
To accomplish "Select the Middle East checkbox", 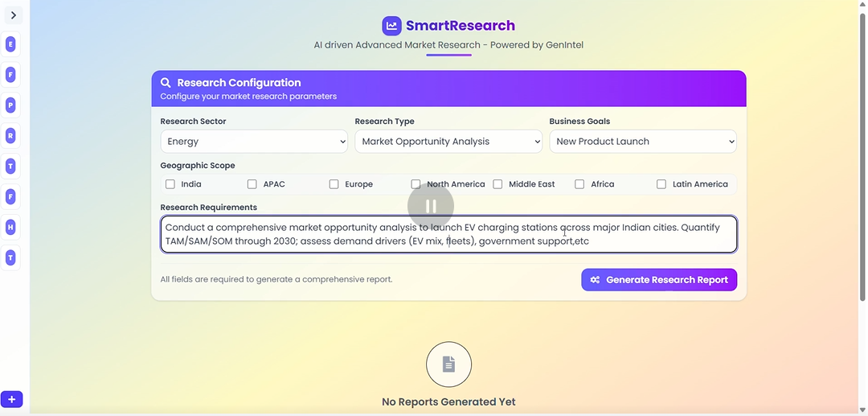I will (497, 184).
